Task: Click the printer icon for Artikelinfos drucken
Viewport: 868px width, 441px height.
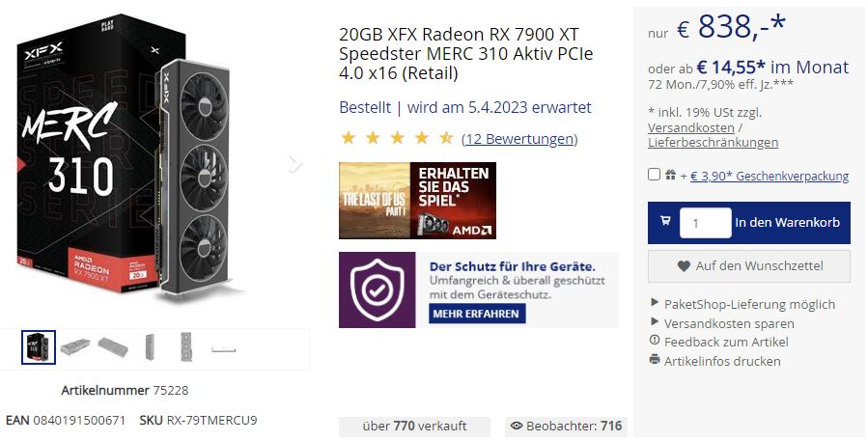Action: [655, 360]
